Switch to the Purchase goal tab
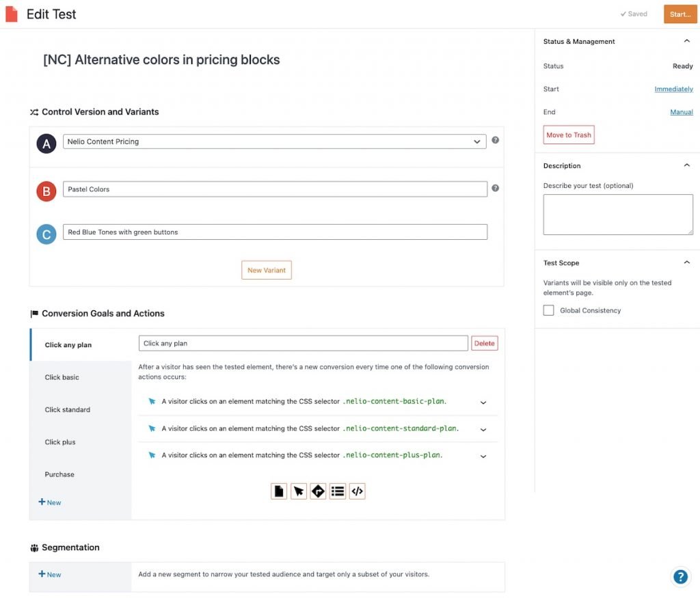Viewport: 700px width, 598px height. 59,474
